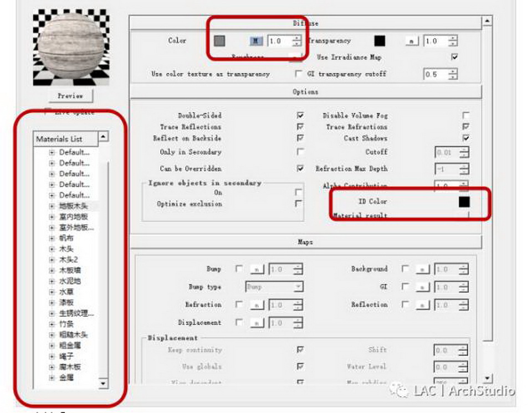
Task: Select the 金属 material entry
Action: (66, 378)
